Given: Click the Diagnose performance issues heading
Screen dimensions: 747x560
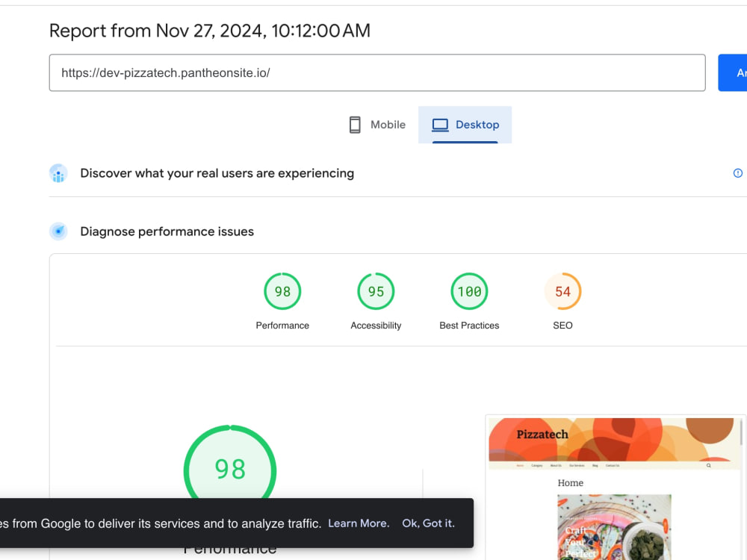Looking at the screenshot, I should pyautogui.click(x=167, y=231).
